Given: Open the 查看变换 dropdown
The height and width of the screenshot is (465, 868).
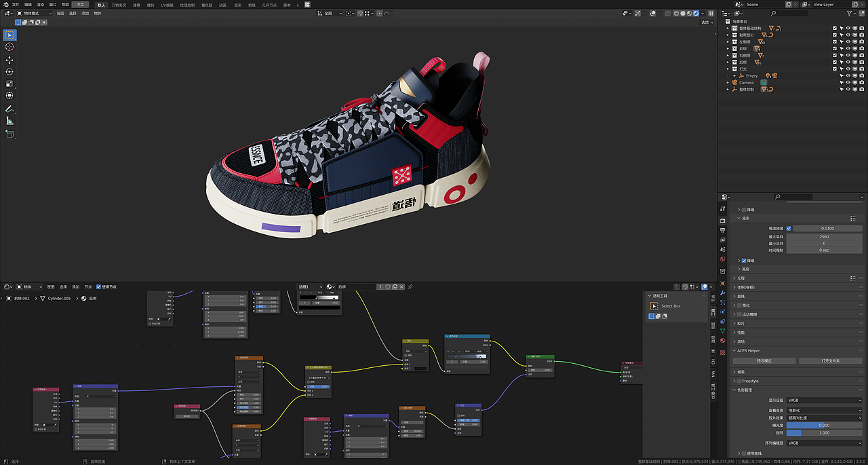Looking at the screenshot, I should 825,410.
